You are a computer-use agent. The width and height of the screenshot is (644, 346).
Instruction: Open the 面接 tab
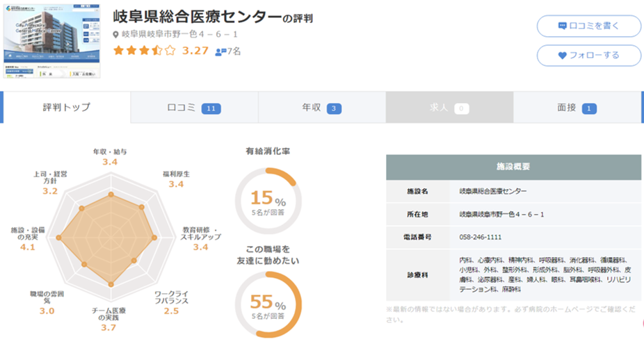click(x=577, y=108)
